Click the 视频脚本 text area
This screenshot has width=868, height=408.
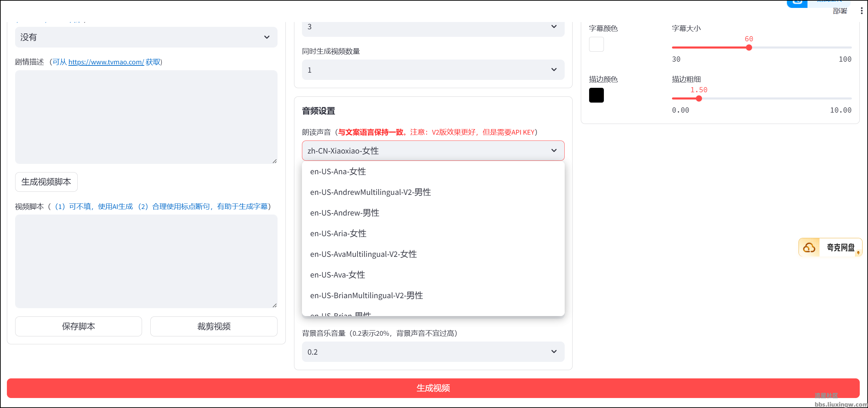146,261
